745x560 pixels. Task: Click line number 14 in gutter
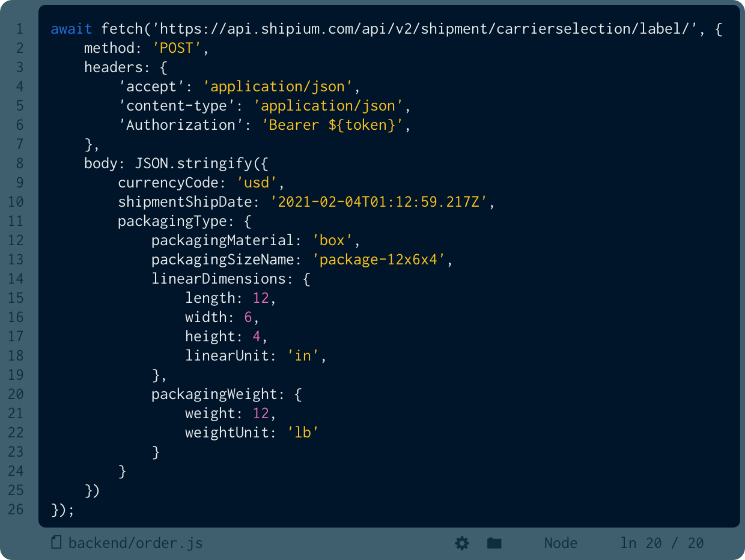coord(16,279)
